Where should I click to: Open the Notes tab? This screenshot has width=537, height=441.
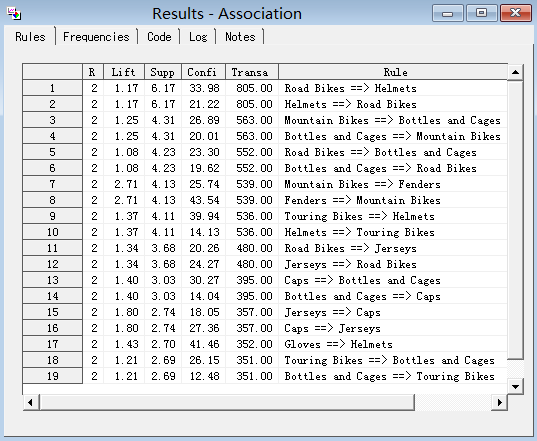tap(240, 37)
